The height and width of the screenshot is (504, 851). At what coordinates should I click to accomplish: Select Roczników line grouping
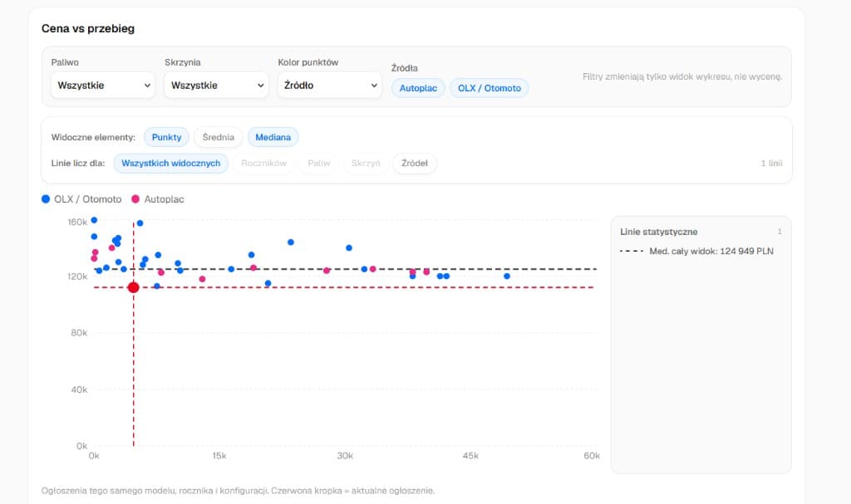point(263,164)
